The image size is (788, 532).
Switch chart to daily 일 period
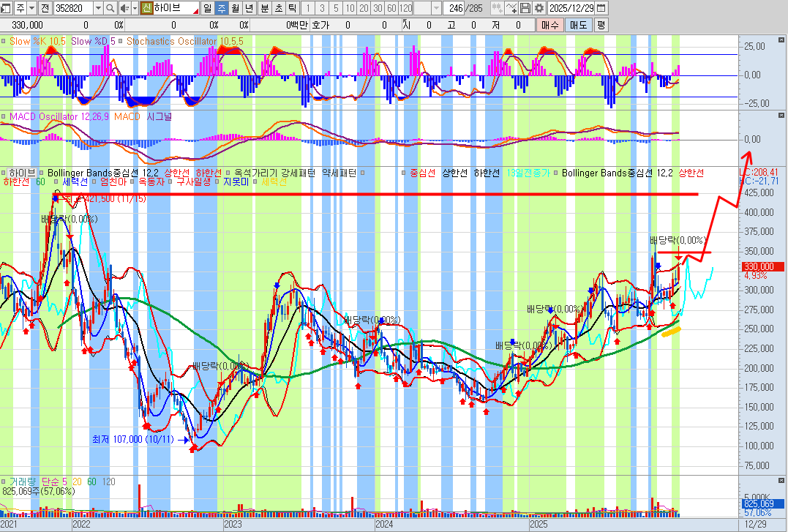click(x=207, y=8)
